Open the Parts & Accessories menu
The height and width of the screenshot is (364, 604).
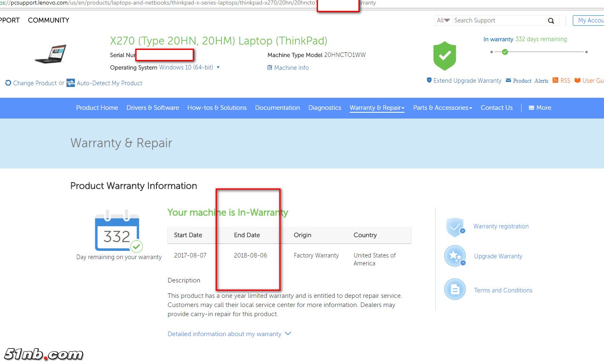(442, 108)
